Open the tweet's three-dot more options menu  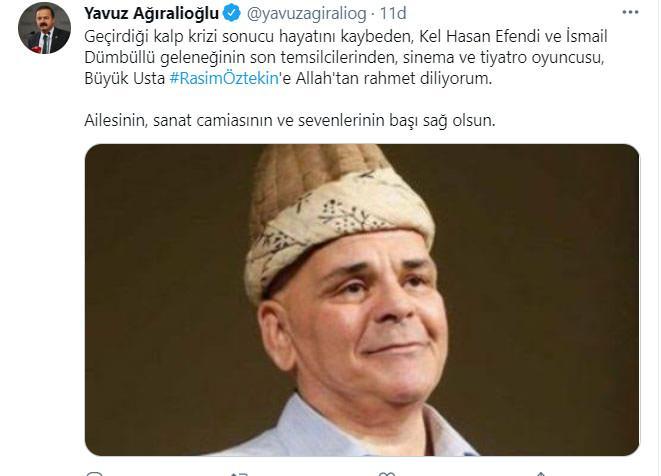click(x=630, y=13)
